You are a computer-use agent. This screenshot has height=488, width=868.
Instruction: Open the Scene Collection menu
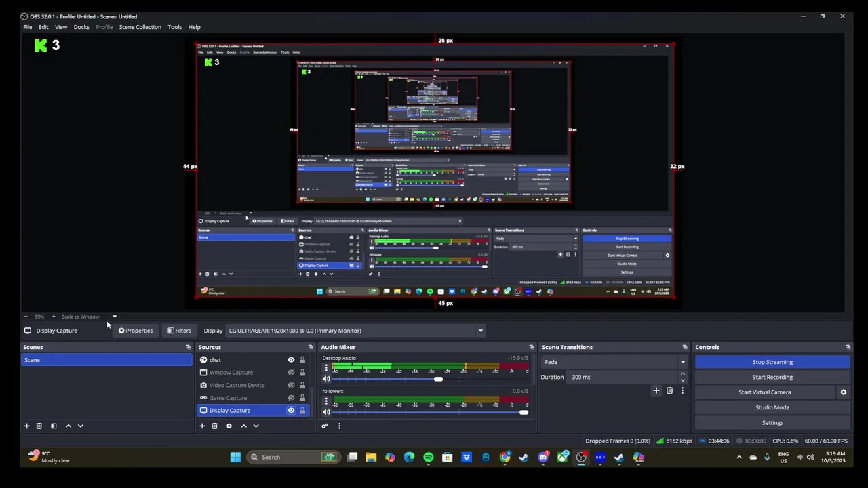click(140, 27)
